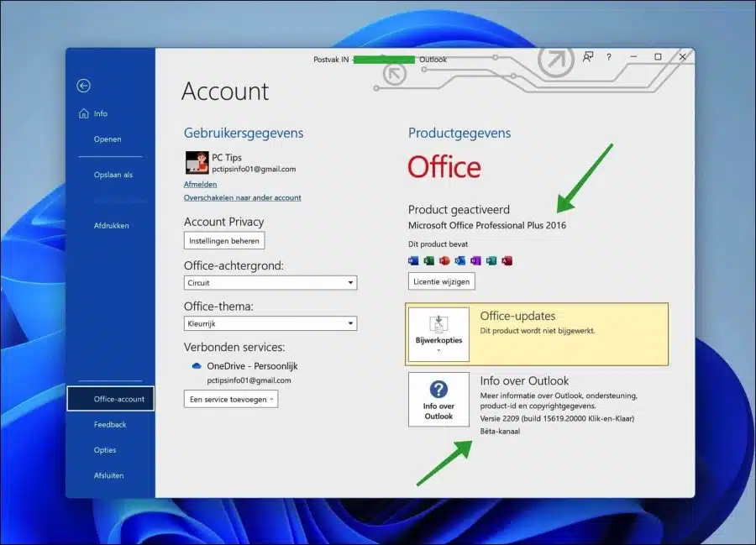Choose Opslaan als in sidebar

(113, 175)
